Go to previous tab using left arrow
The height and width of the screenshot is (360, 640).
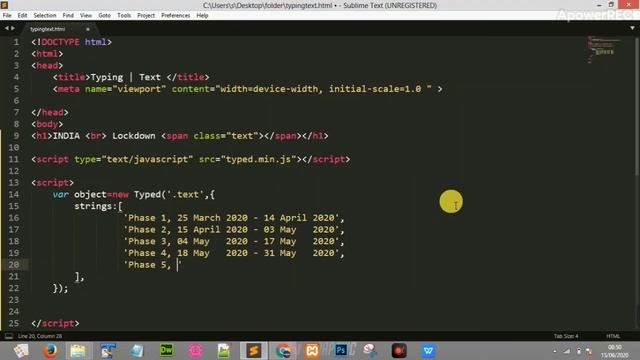[x=7, y=29]
